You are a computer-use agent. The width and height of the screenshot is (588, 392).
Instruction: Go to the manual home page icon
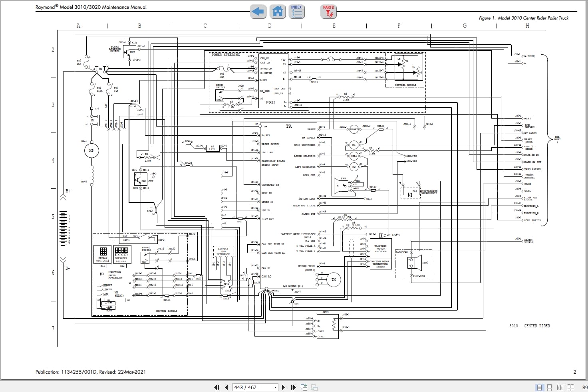277,12
